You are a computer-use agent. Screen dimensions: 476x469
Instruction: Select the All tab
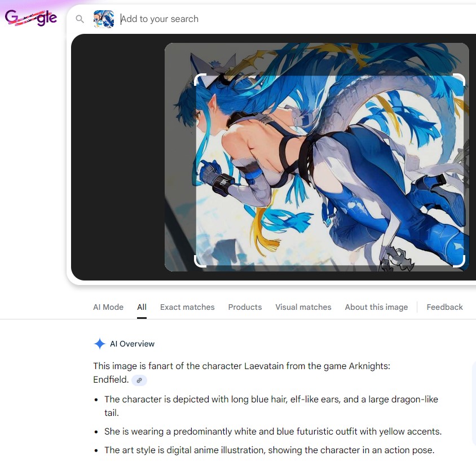(142, 307)
